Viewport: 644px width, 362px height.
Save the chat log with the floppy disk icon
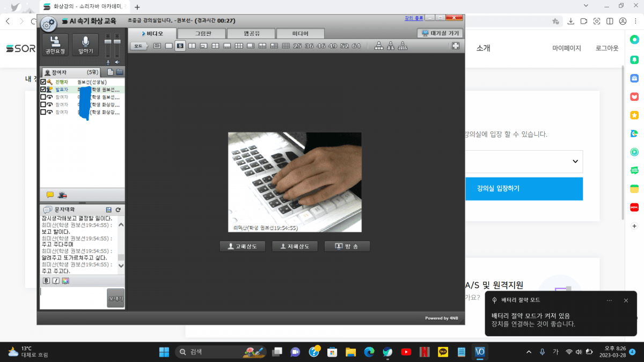109,210
